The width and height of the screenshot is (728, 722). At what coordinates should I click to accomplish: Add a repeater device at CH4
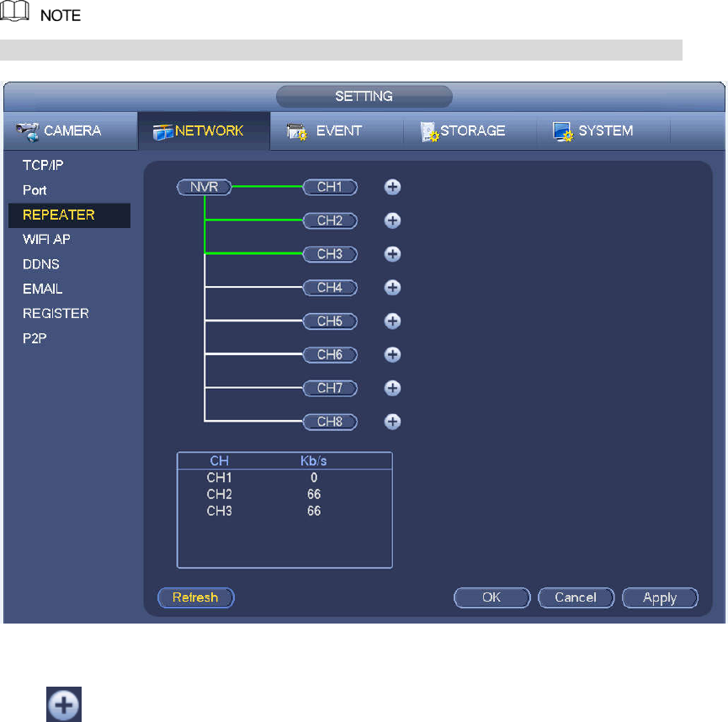coord(392,288)
